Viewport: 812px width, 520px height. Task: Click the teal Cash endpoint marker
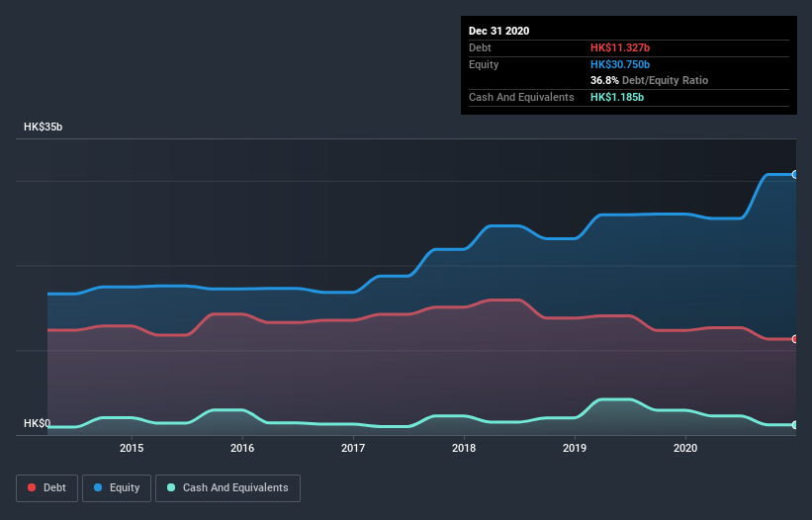[795, 425]
